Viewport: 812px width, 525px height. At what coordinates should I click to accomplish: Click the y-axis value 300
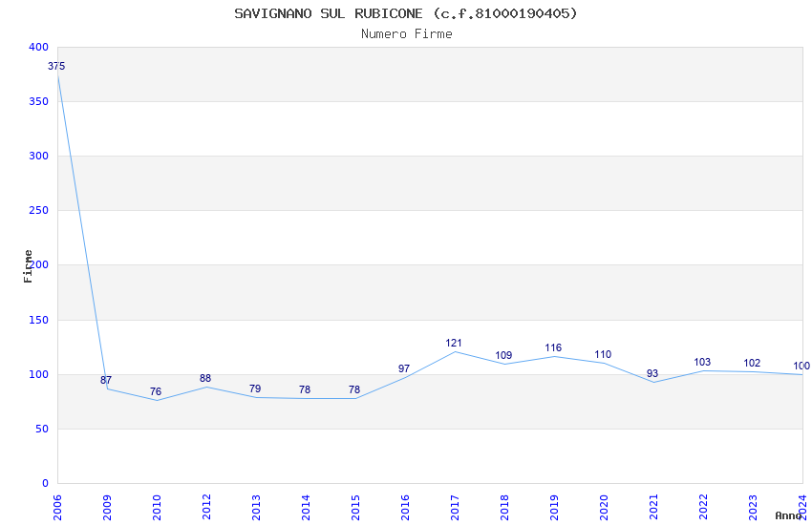coord(39,156)
